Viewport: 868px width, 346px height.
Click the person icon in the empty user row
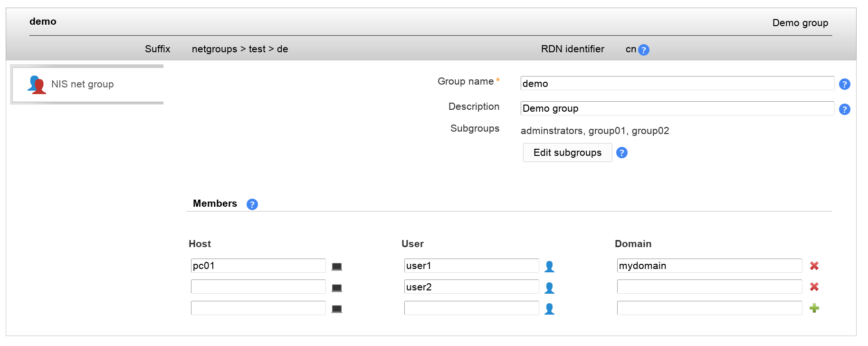tap(549, 309)
